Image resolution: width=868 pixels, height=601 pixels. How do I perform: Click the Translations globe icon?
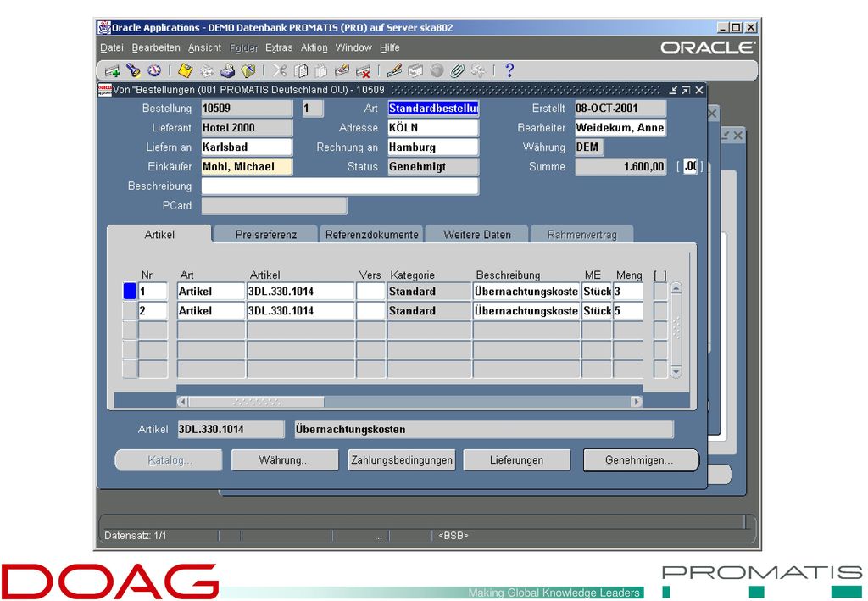point(437,70)
